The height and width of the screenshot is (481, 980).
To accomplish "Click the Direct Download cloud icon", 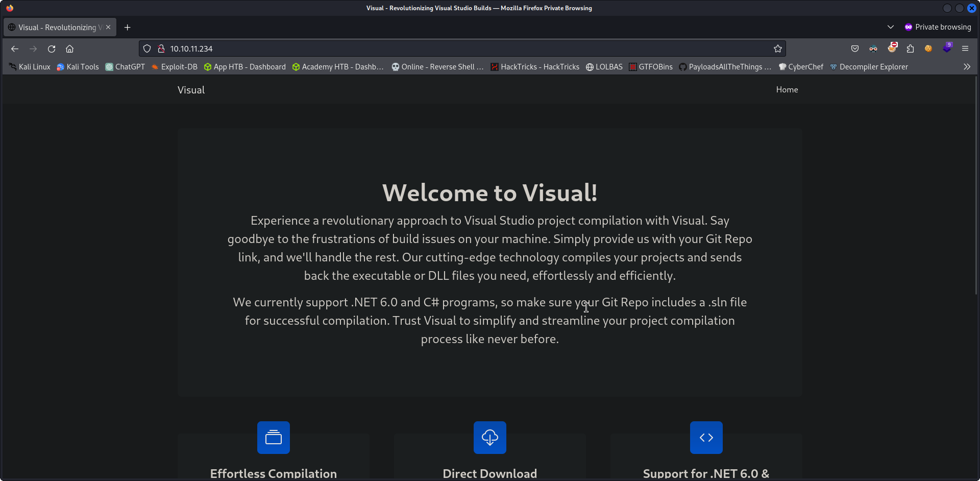I will click(x=490, y=438).
